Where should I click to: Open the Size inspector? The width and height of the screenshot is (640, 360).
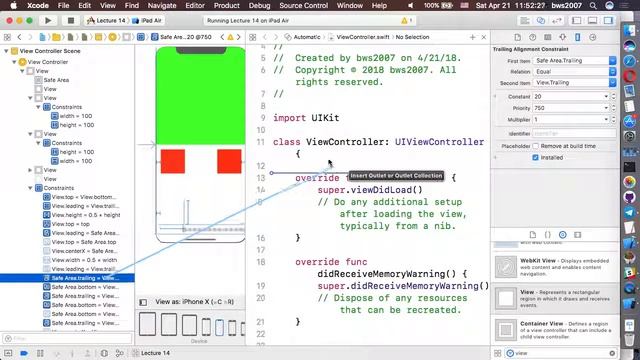point(578,37)
